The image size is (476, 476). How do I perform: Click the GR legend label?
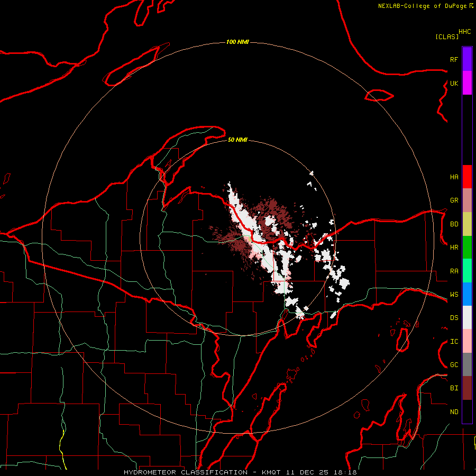[454, 200]
